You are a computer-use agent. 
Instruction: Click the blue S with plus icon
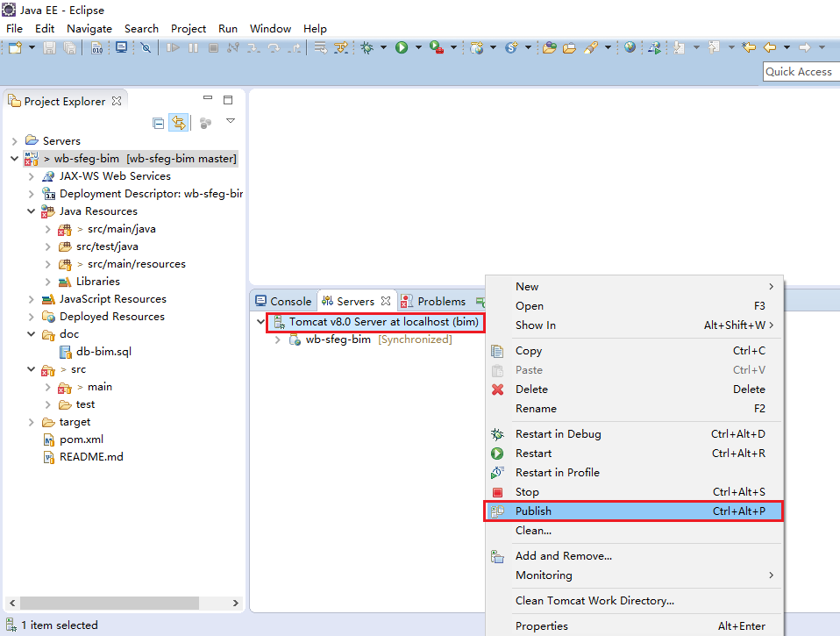coord(511,47)
